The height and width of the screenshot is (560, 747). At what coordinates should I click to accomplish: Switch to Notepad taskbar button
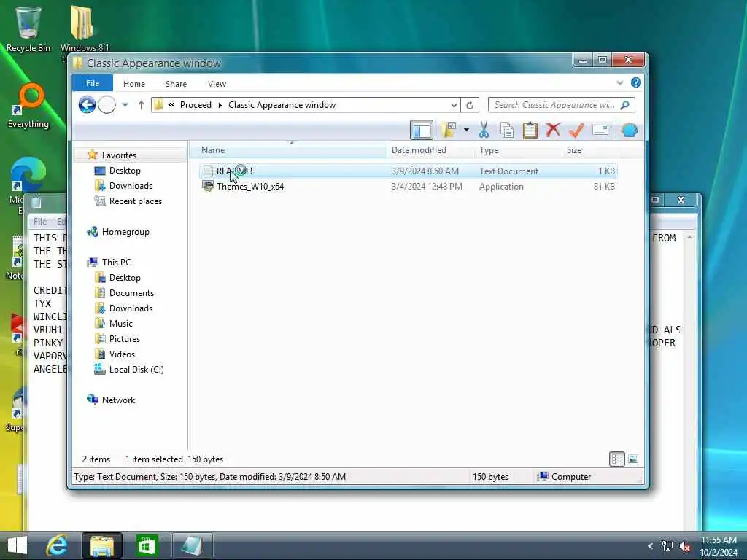(192, 545)
